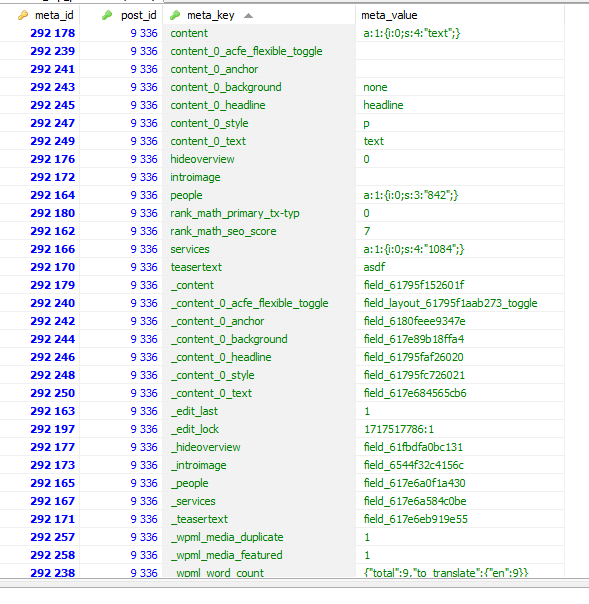This screenshot has height=604, width=589.
Task: Select the hideoverview meta_key cell
Action: tap(259, 159)
